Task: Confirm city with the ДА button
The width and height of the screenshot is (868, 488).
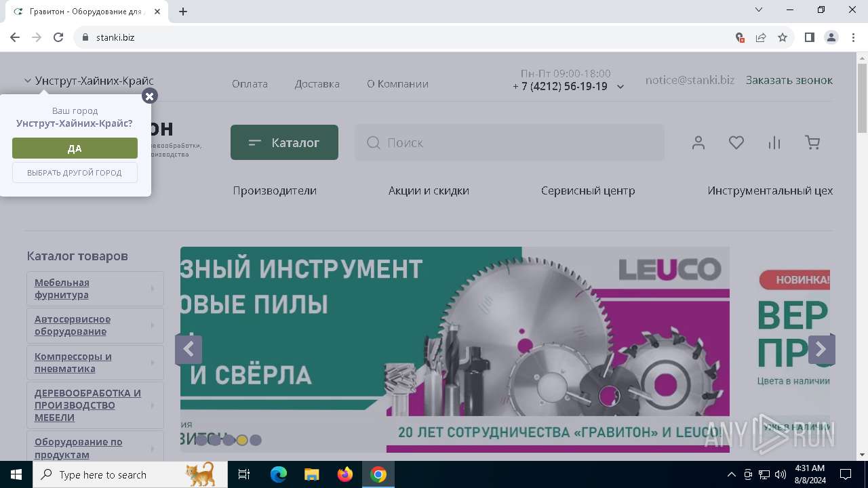Action: 75,148
